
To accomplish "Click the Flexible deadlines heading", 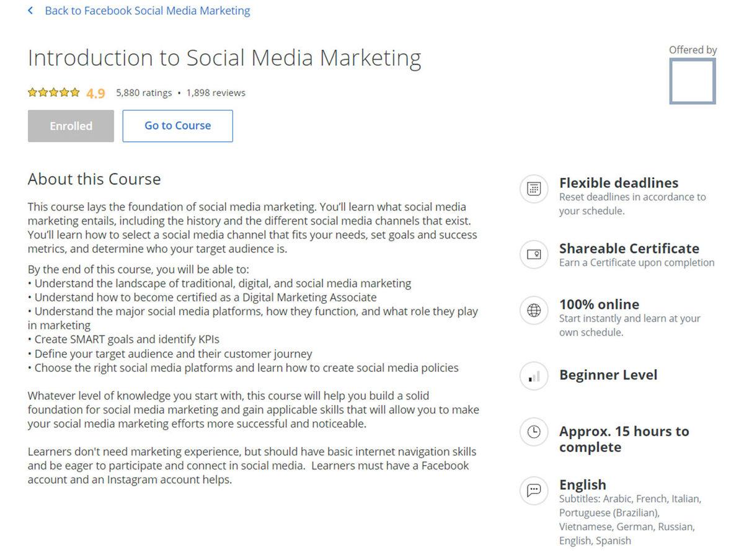I will (618, 183).
